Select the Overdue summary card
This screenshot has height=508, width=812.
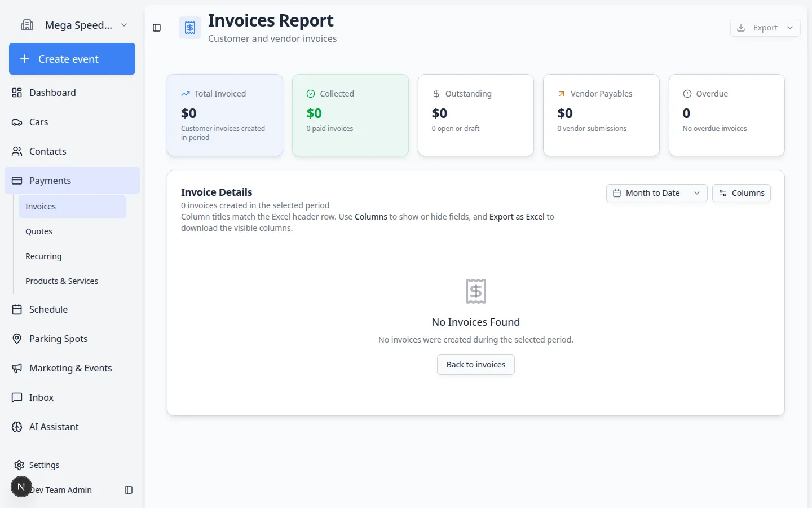pos(727,115)
